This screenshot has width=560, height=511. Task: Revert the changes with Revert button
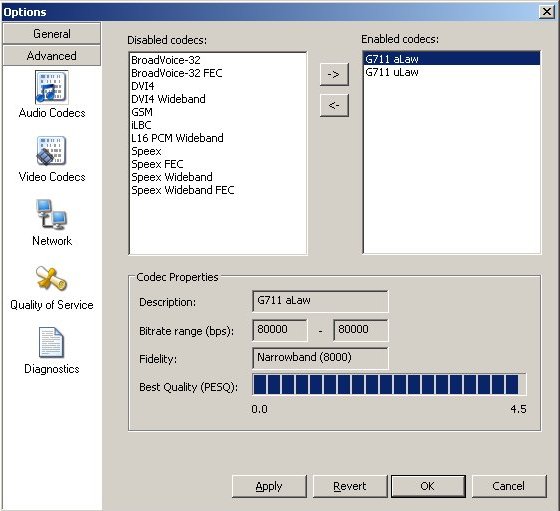[x=350, y=486]
